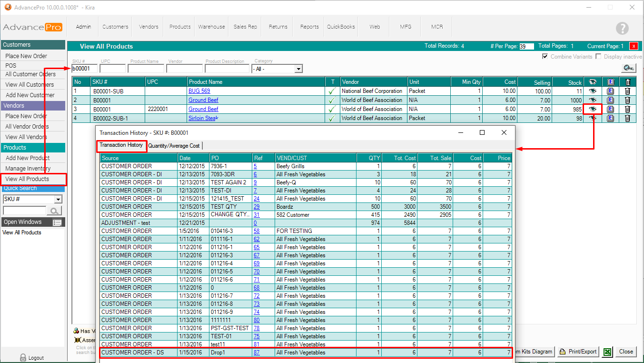Click edit icon for Sirloin Steak row

[x=610, y=118]
